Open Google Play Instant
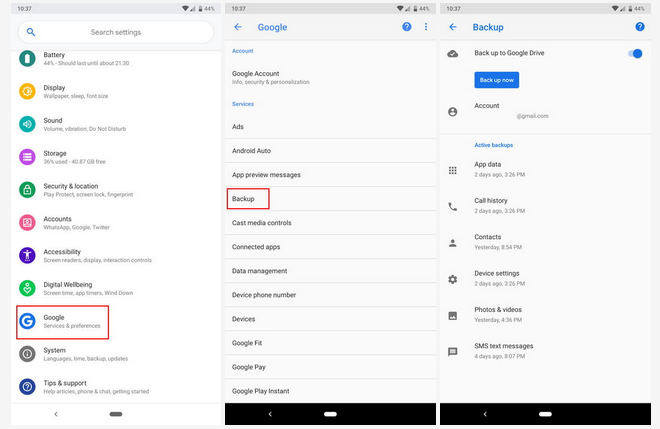This screenshot has height=429, width=660. point(330,391)
